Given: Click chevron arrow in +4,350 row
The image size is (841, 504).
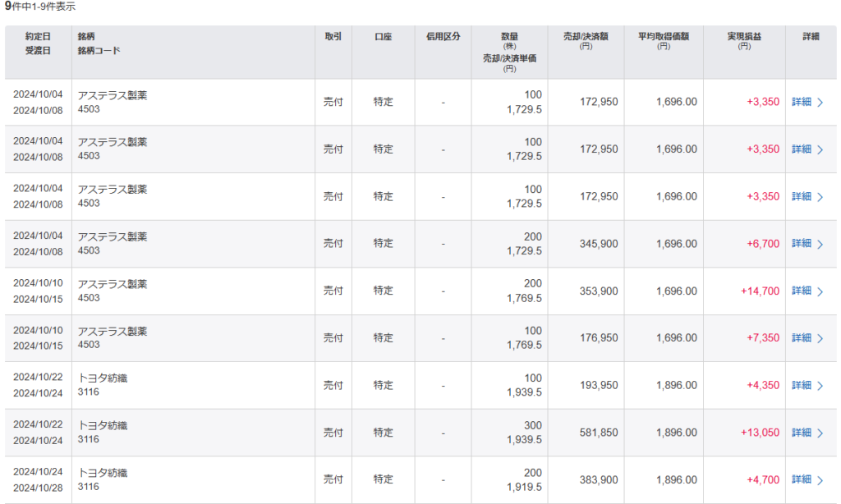Looking at the screenshot, I should [820, 386].
